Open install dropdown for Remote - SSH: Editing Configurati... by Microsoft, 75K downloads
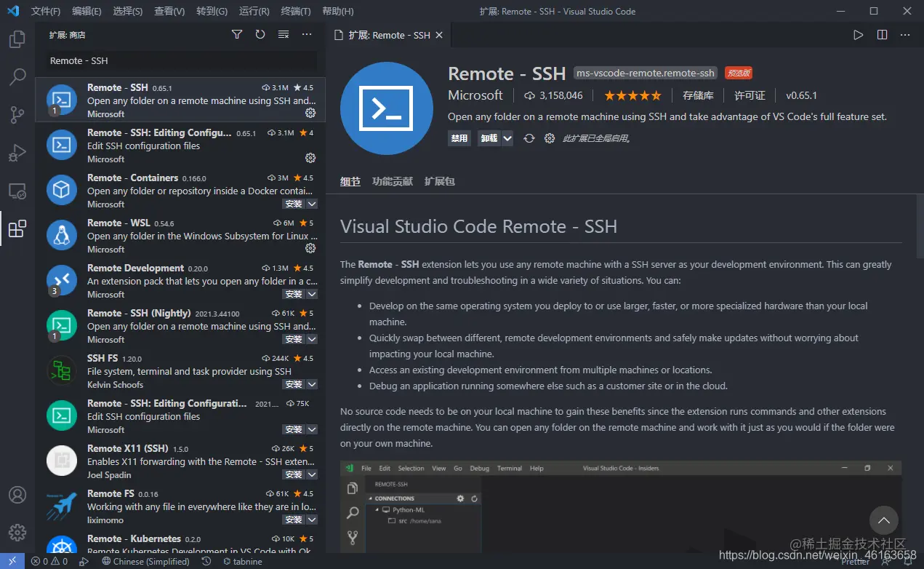 (312, 429)
